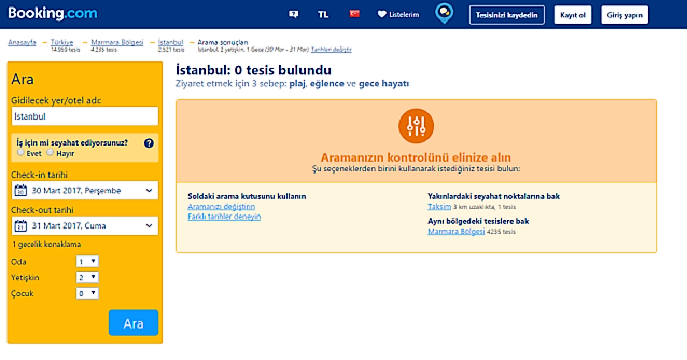This screenshot has width=687, height=360.
Task: Open Listelerim wish list heart
Action: (x=398, y=14)
